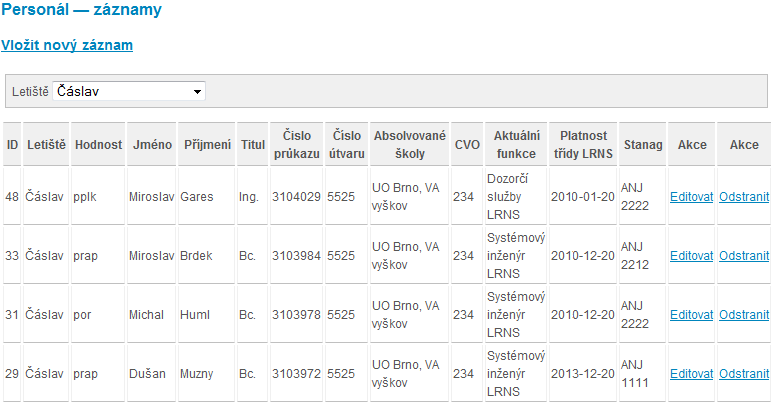Click the Personál — záznamy page heading

tap(81, 9)
